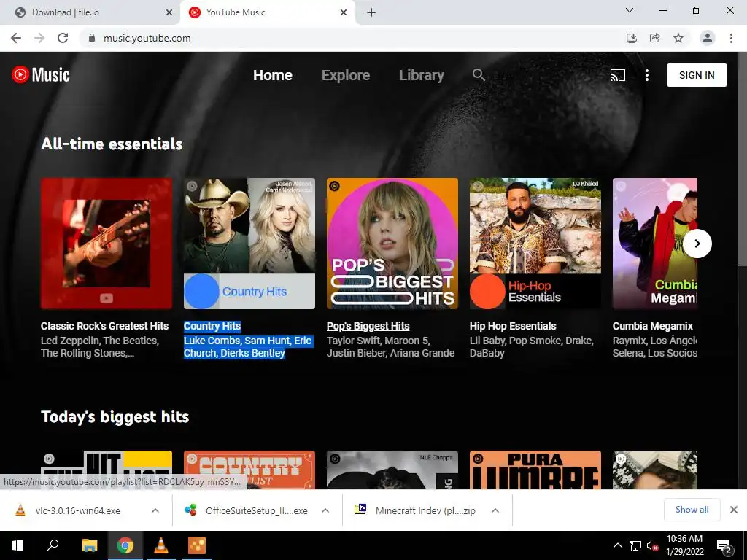Click the SIGN IN button
Image resolution: width=747 pixels, height=560 pixels.
(x=697, y=75)
